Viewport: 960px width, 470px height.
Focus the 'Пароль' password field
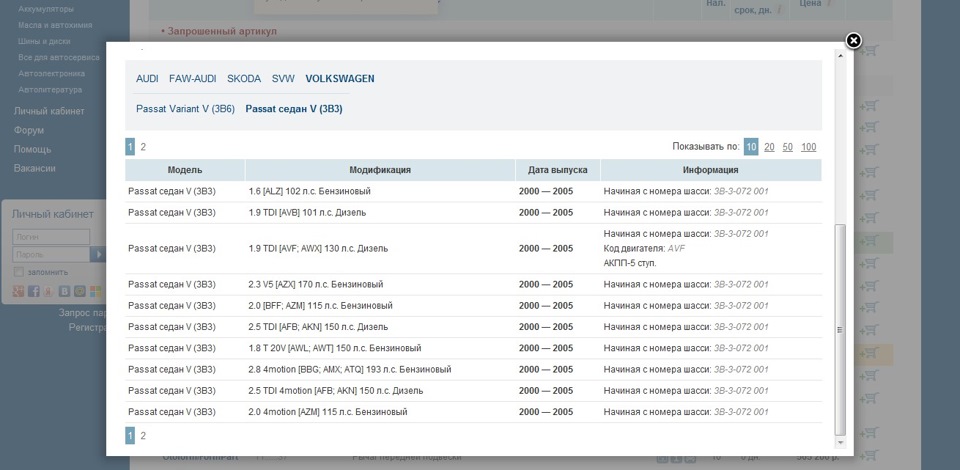51,255
